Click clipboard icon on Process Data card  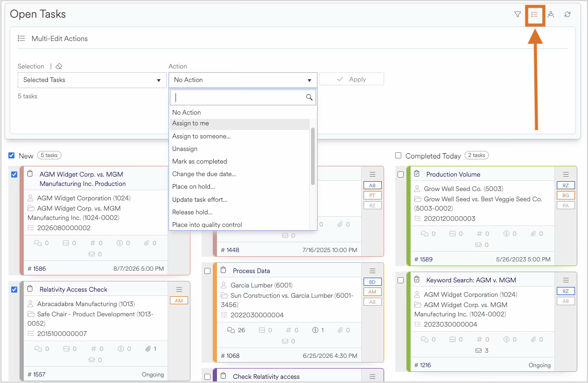pyautogui.click(x=223, y=271)
